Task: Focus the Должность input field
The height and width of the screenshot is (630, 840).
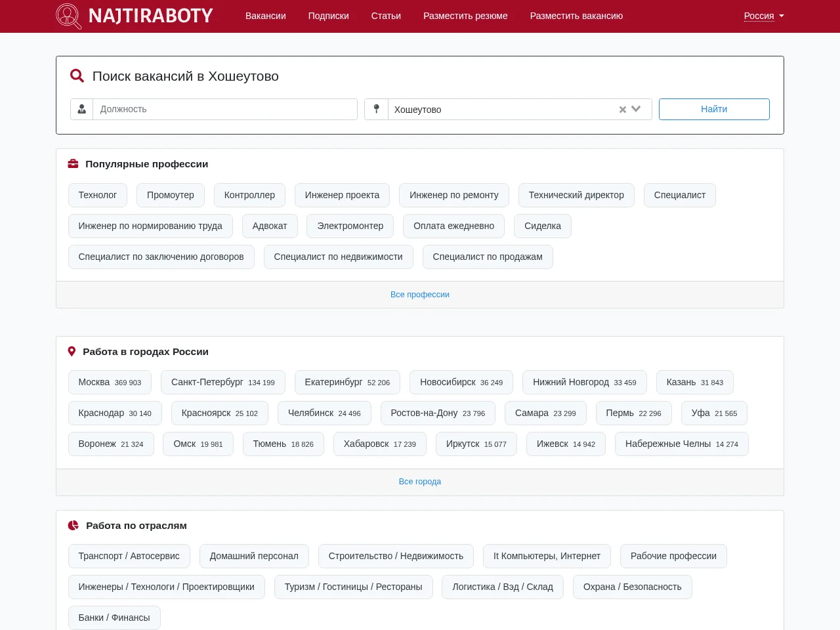Action: [225, 110]
